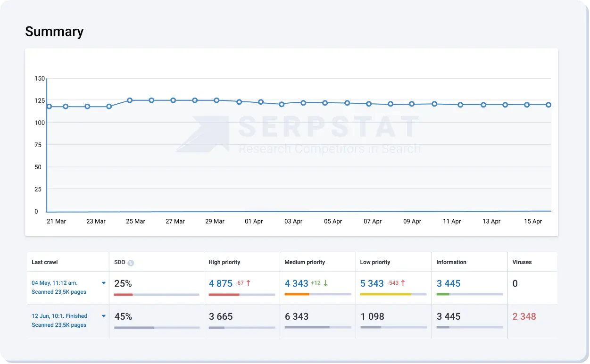The image size is (590, 364).
Task: Expand the 04 May crawl details dropdown
Action: 103,283
